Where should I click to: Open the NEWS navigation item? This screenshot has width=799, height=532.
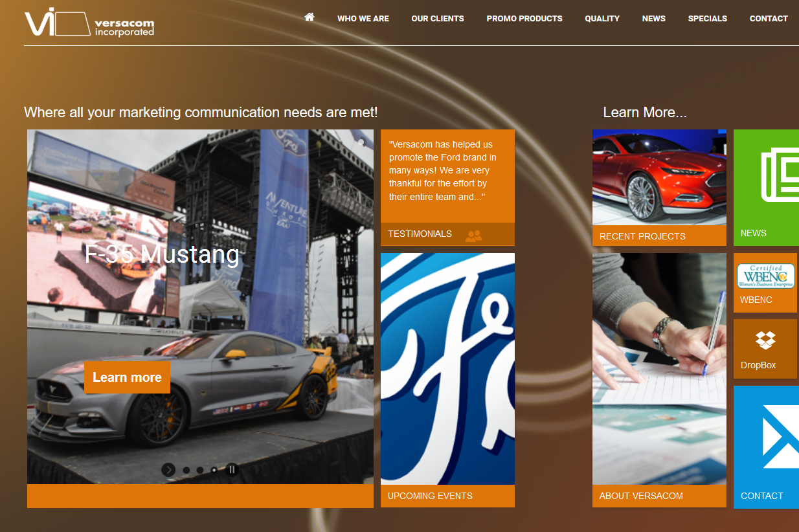654,19
